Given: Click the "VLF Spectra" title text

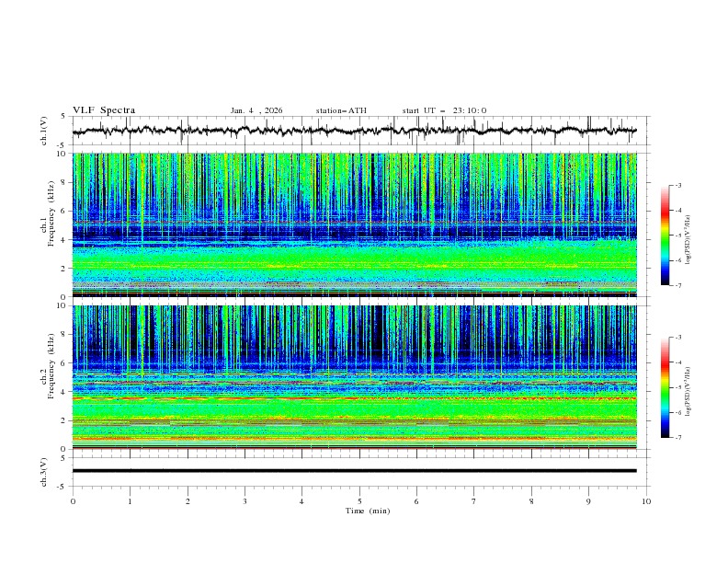Looking at the screenshot, I should [104, 110].
